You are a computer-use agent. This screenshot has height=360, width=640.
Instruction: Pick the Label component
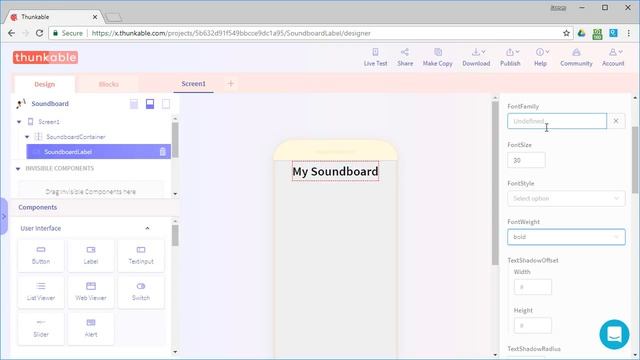(x=91, y=256)
